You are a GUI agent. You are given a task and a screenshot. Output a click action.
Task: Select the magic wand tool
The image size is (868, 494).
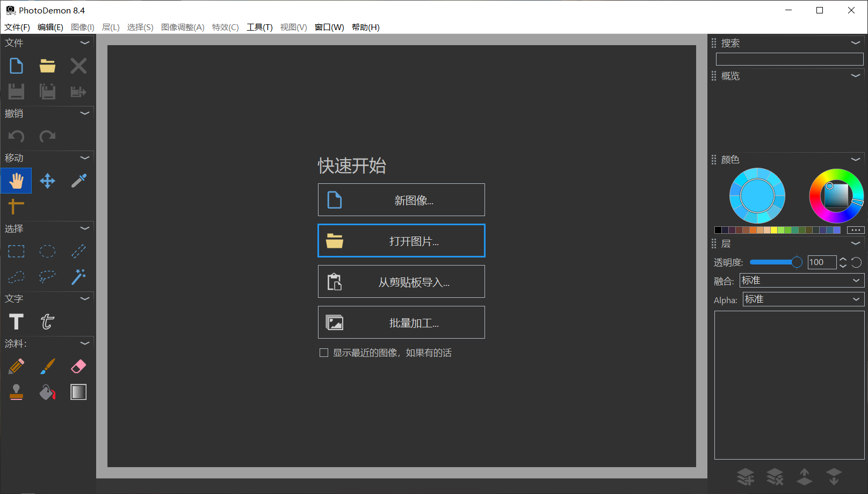(x=78, y=277)
